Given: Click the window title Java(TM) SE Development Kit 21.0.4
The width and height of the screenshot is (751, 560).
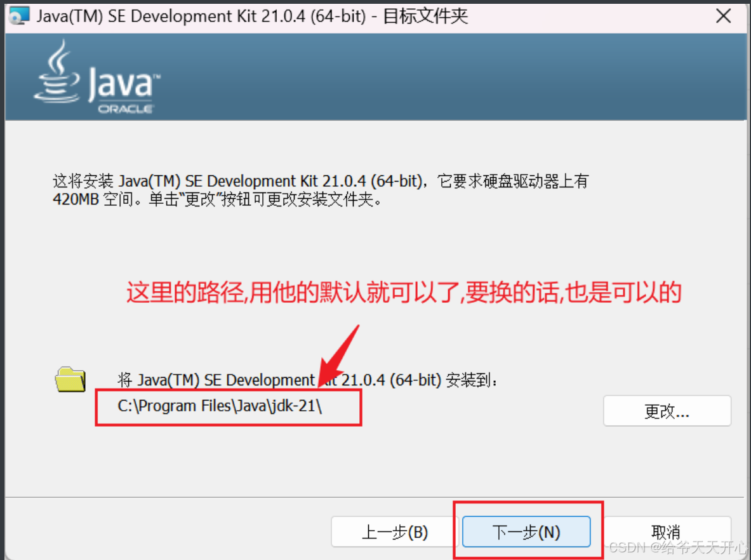Looking at the screenshot, I should (x=252, y=17).
